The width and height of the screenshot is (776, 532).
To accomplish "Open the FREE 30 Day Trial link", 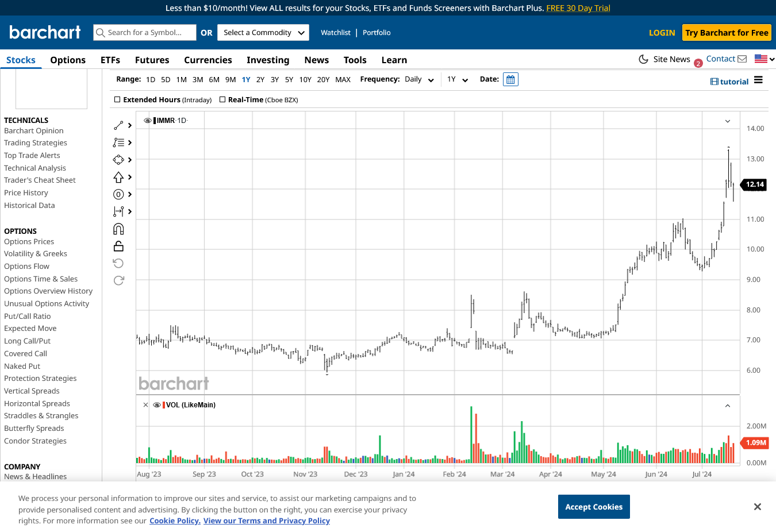I will point(578,8).
